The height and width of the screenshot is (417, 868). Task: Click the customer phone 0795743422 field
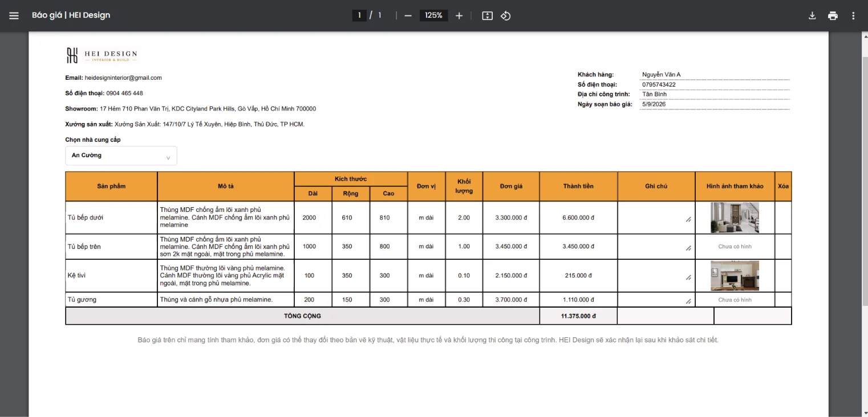point(715,84)
